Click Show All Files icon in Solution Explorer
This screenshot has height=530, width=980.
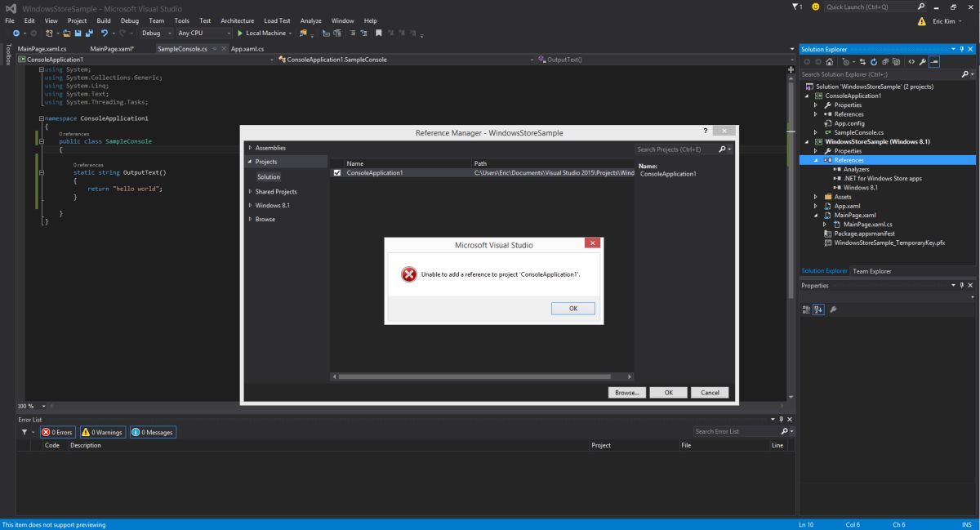pyautogui.click(x=896, y=61)
